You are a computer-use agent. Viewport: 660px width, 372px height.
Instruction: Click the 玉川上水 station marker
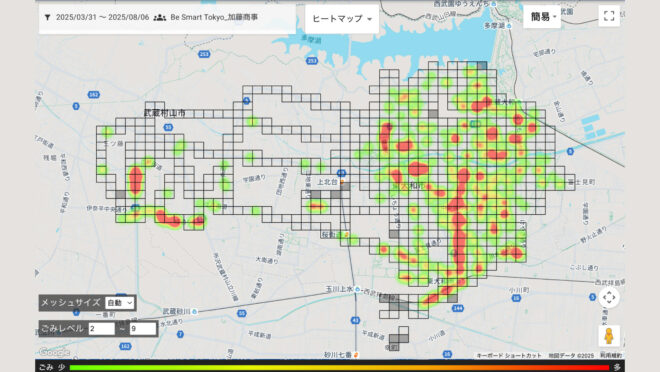tap(358, 289)
